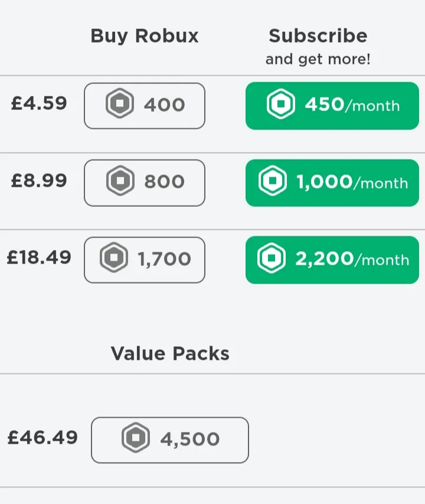Click the white Robux icon beside 1,000/month

[273, 181]
